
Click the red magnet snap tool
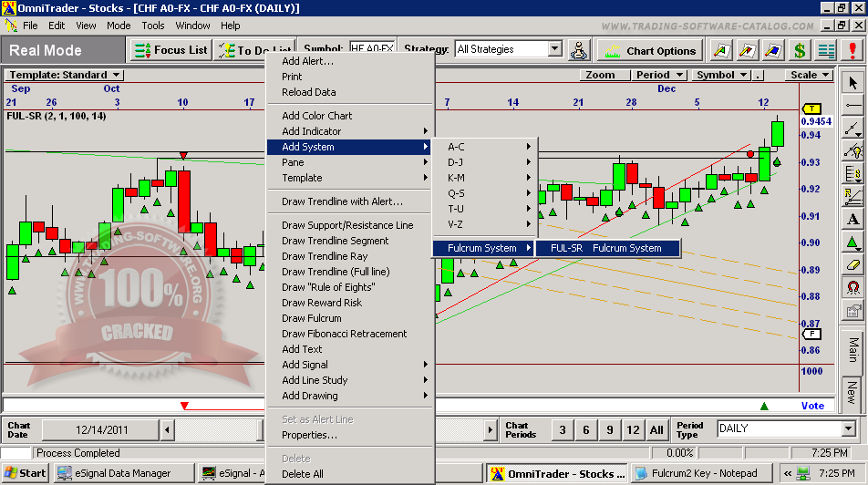coord(852,288)
